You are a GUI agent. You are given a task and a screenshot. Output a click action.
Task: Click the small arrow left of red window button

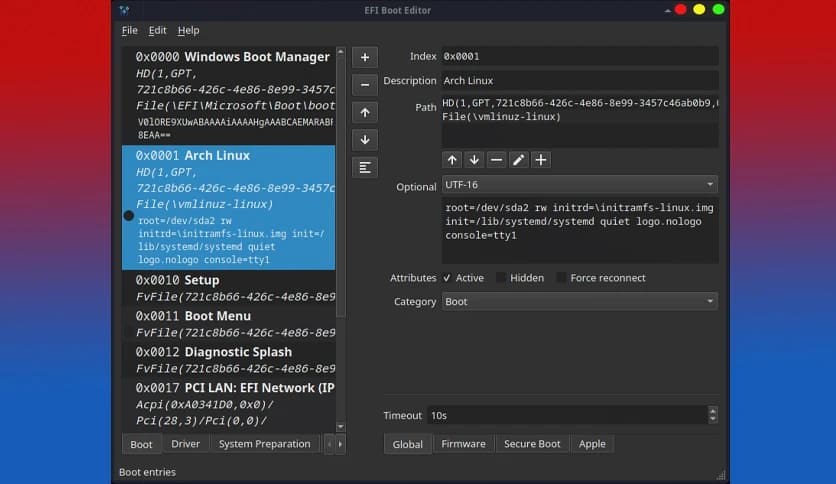click(668, 10)
